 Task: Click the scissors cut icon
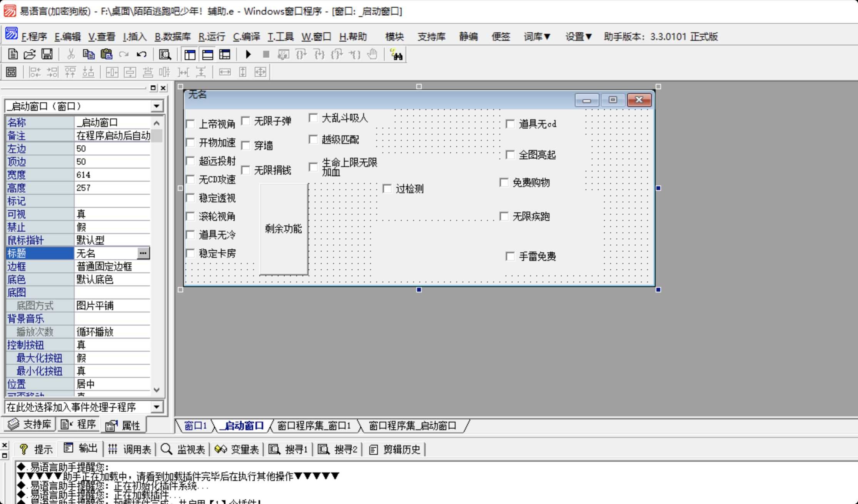(71, 54)
